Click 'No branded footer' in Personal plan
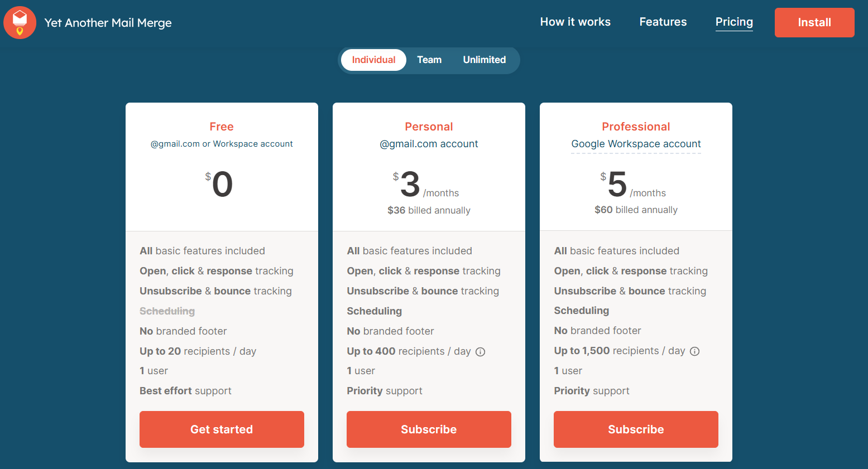This screenshot has height=469, width=868. coord(390,331)
